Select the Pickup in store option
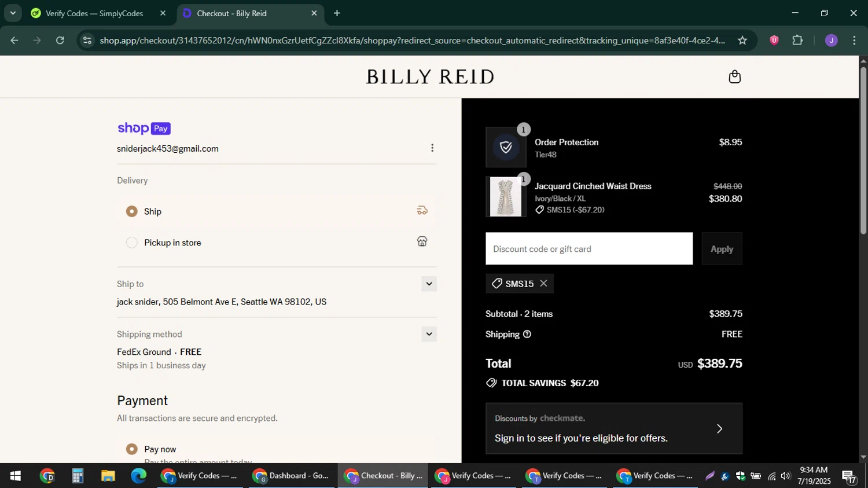The image size is (868, 488). pos(132,243)
